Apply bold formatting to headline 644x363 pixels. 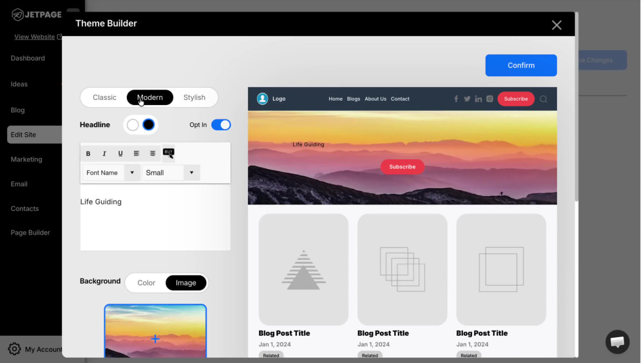[x=88, y=153]
